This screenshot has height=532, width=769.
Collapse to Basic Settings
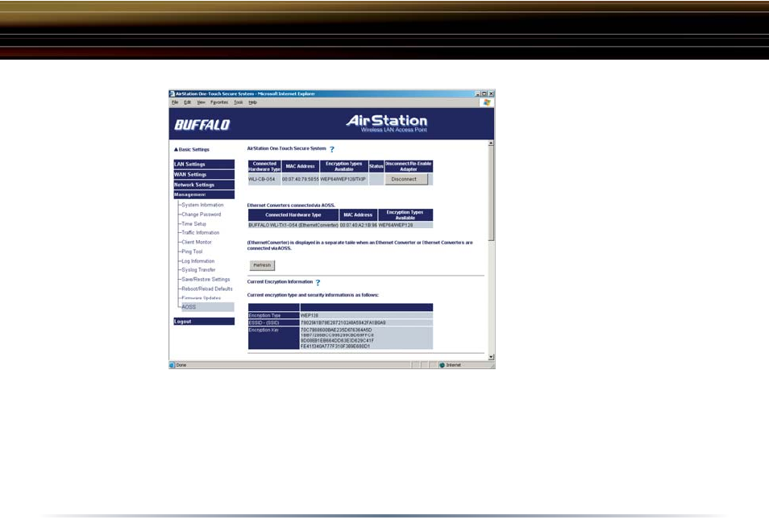pos(192,150)
